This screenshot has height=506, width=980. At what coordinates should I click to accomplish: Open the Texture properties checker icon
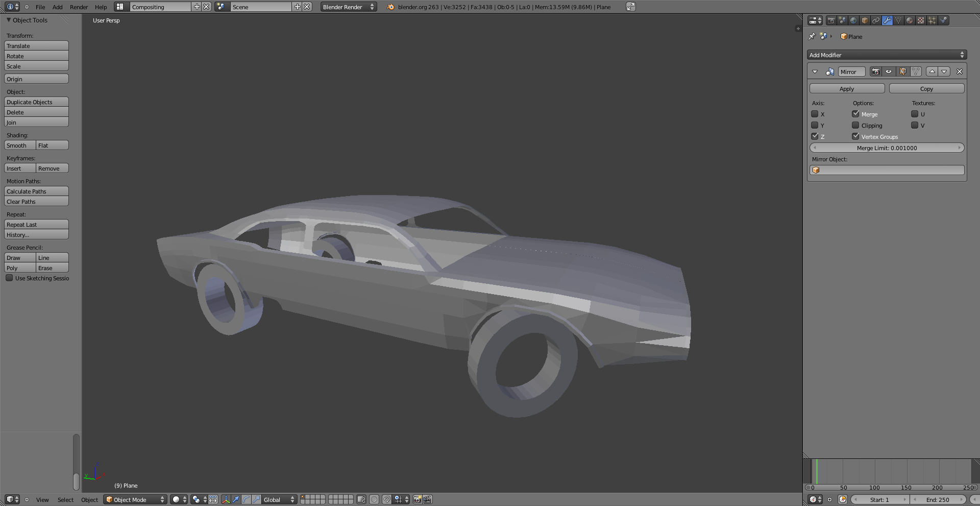(921, 20)
